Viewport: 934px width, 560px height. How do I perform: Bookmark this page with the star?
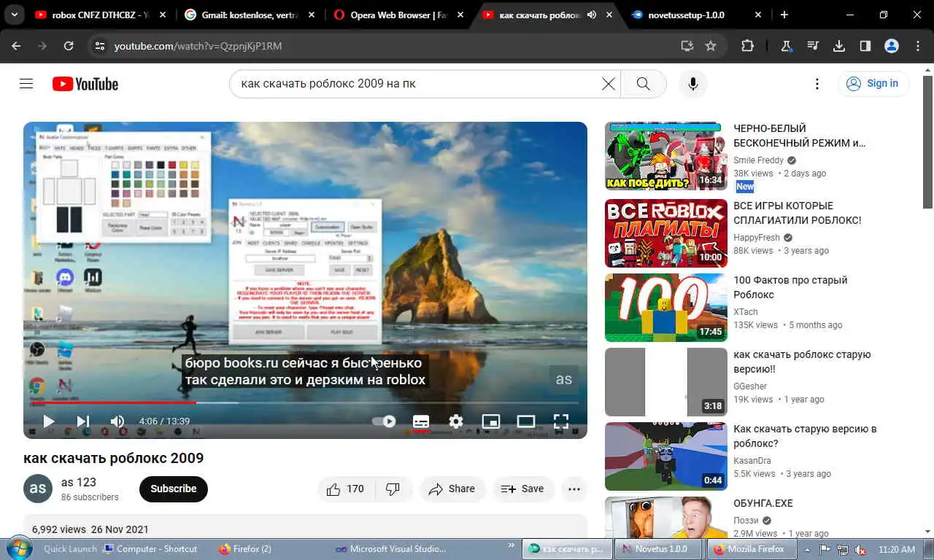[x=711, y=46]
